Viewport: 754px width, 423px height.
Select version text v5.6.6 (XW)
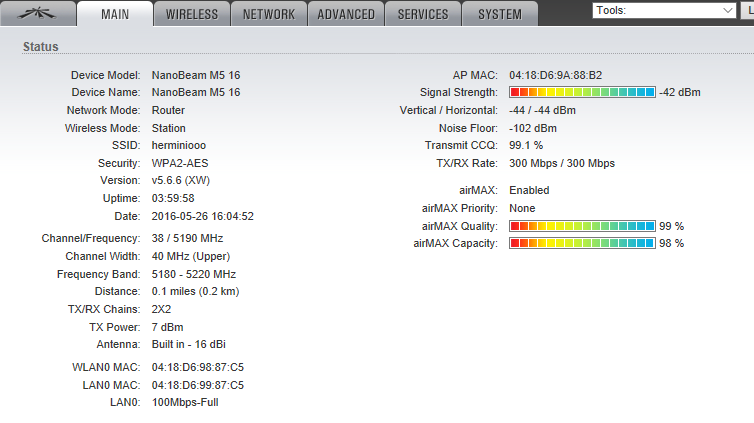tap(181, 180)
